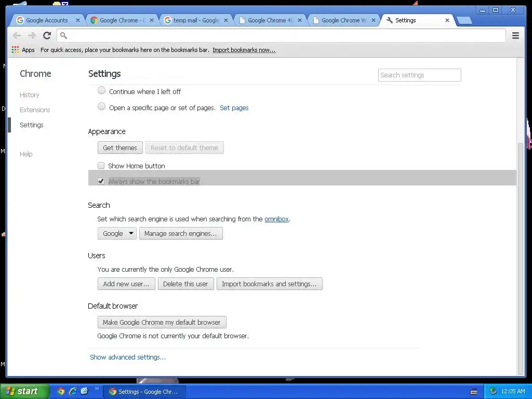Image resolution: width=532 pixels, height=399 pixels.
Task: Reload the page with the refresh icon
Action: tap(47, 35)
